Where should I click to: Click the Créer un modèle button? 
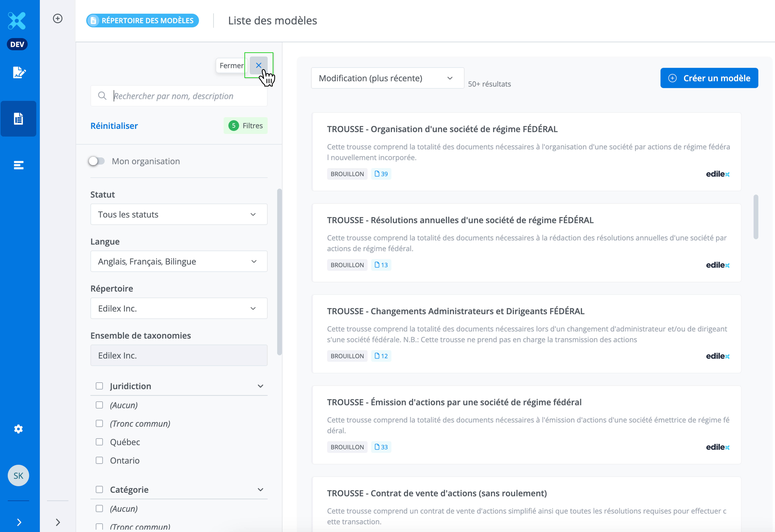[709, 78]
